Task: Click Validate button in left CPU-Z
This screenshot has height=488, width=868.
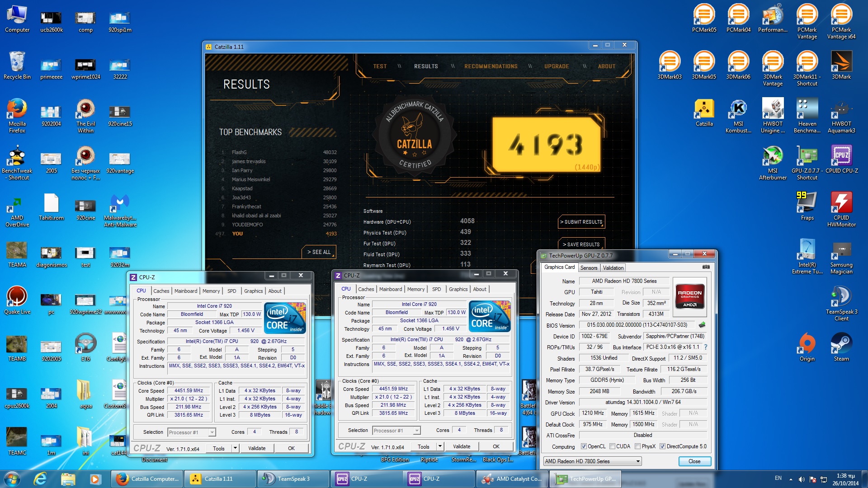Action: [x=257, y=448]
